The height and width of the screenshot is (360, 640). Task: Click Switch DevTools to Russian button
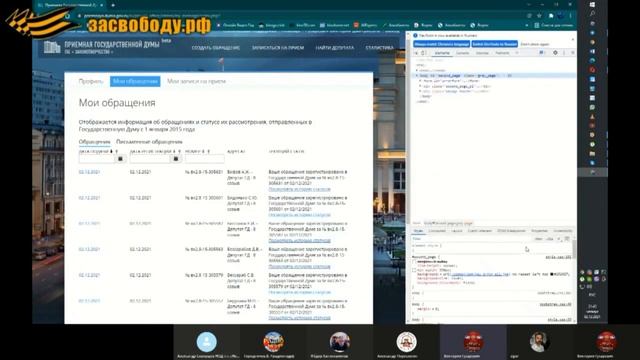pos(495,44)
